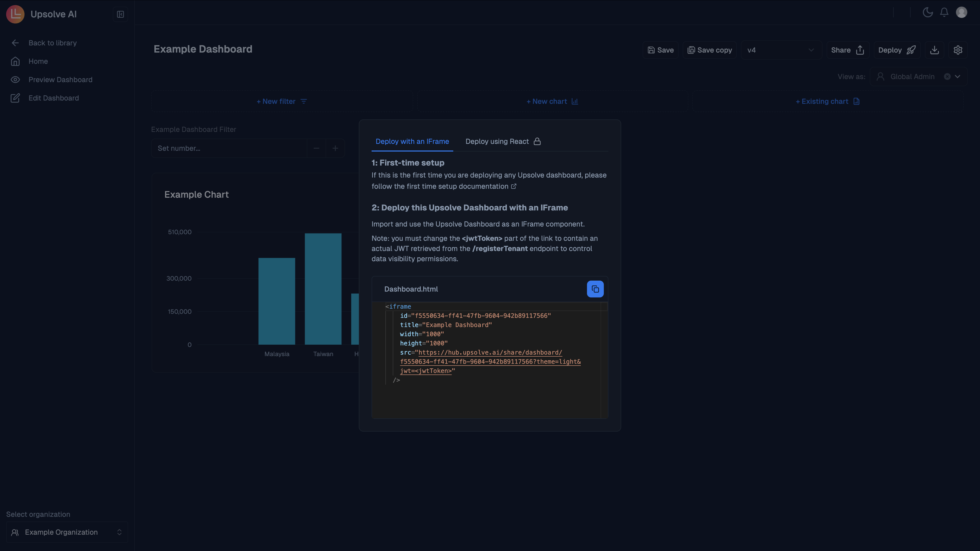Increment the Set number filter value

point(335,148)
